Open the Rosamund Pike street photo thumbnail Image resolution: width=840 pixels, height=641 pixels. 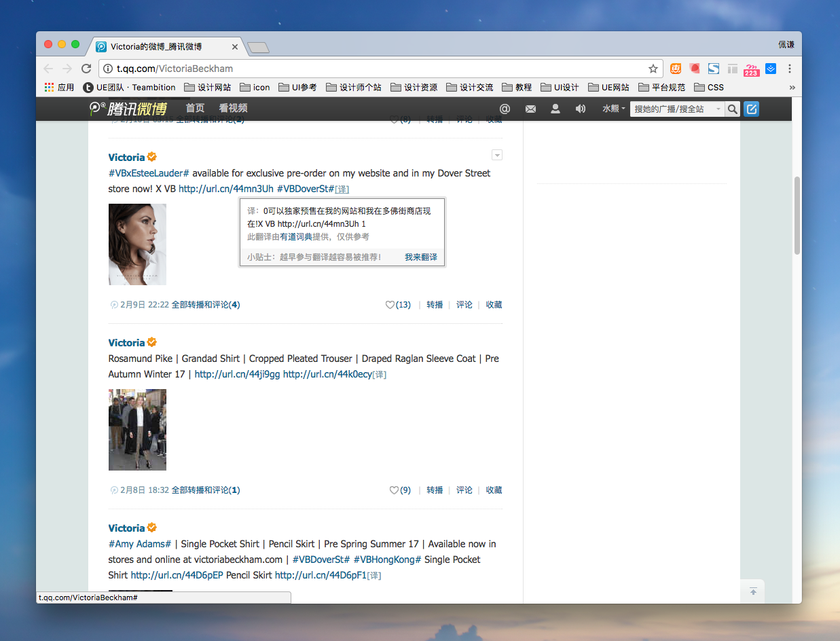pyautogui.click(x=137, y=430)
